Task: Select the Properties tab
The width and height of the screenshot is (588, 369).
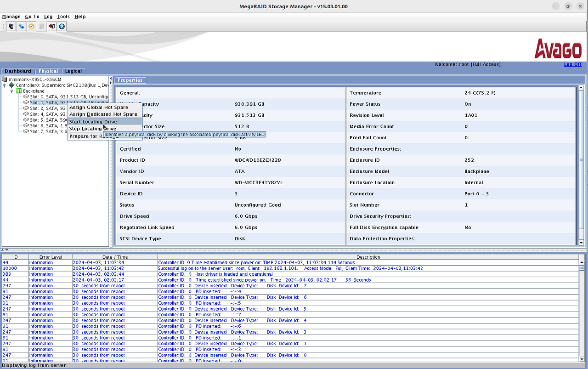Action: (130, 80)
